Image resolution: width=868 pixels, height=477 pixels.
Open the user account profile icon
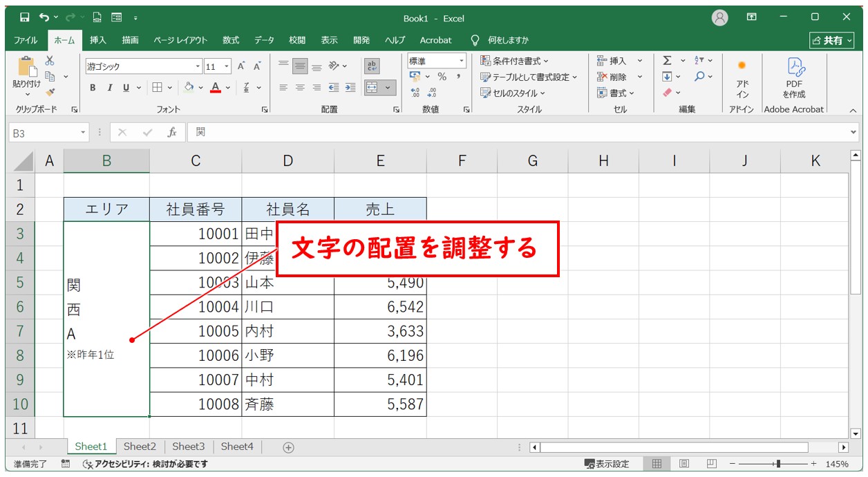720,17
